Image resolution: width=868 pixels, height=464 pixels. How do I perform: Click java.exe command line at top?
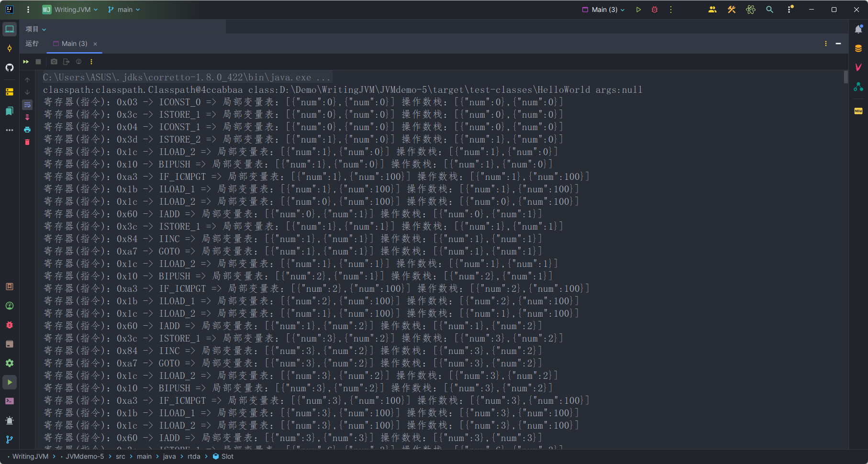(x=187, y=77)
